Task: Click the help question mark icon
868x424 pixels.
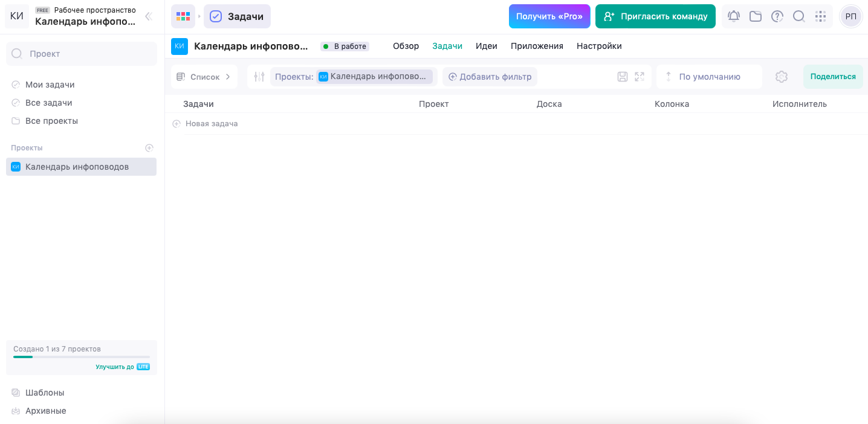Action: (777, 16)
